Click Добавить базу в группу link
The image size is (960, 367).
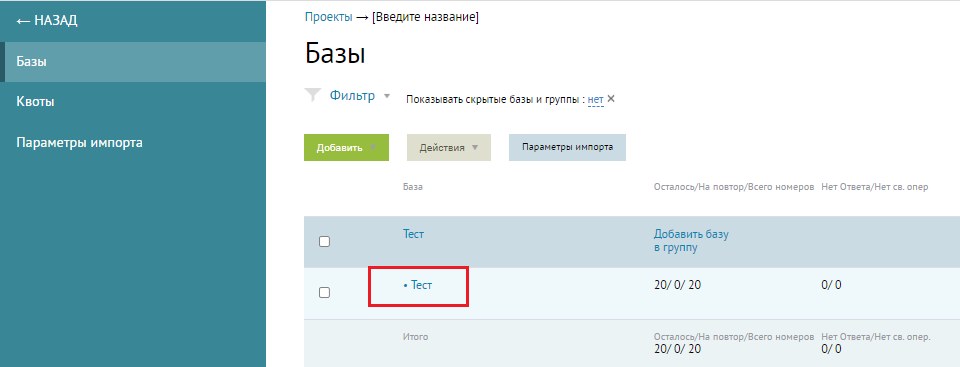[691, 241]
